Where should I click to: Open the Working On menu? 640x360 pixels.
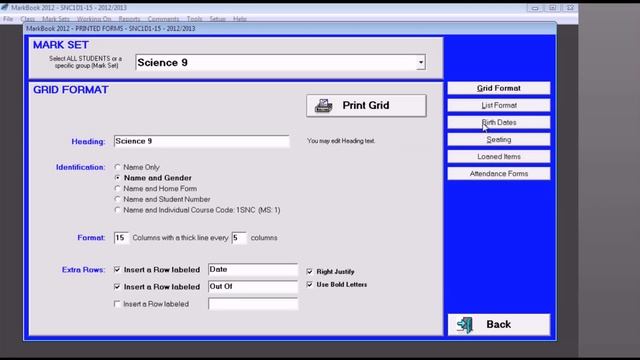click(x=94, y=19)
